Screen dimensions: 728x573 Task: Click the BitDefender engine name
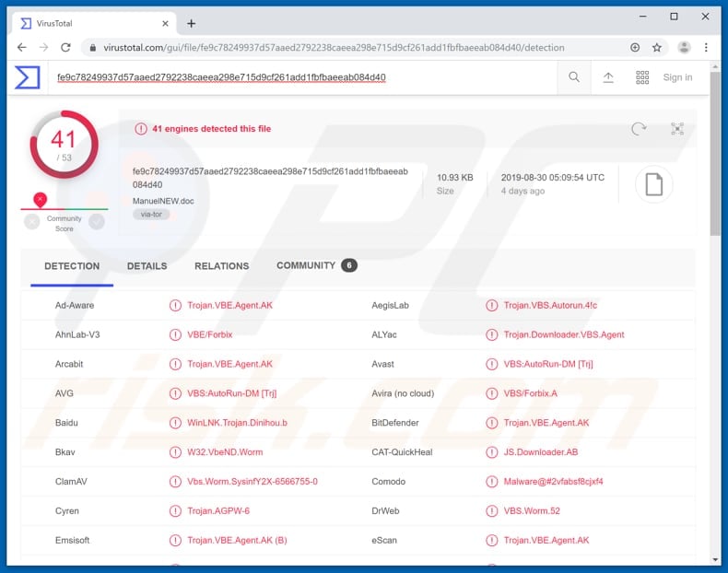coord(395,423)
